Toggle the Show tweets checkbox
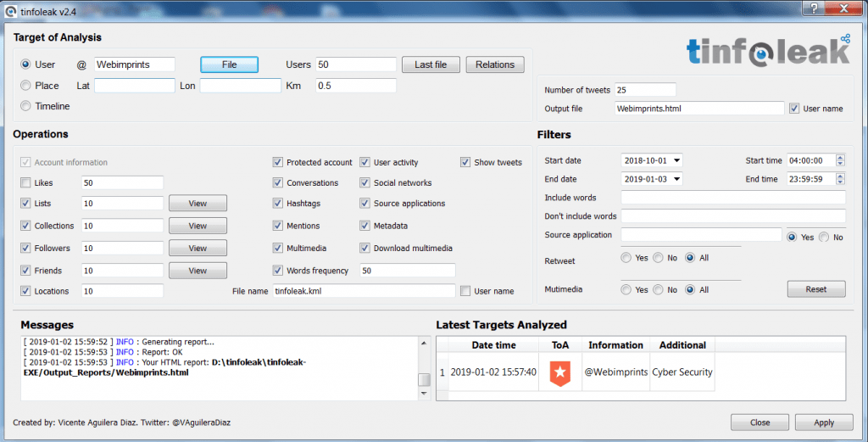 pos(465,162)
